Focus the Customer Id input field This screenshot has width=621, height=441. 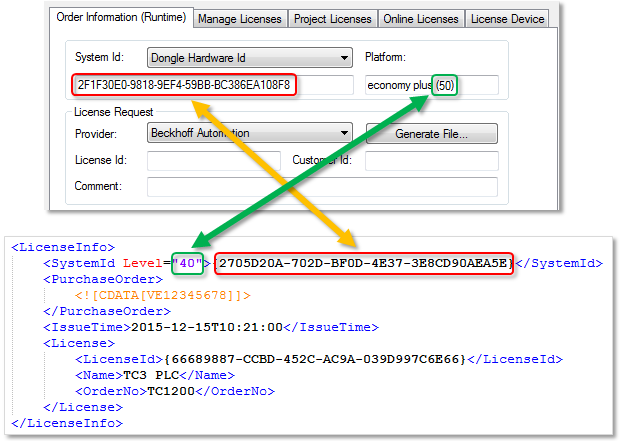[432, 160]
